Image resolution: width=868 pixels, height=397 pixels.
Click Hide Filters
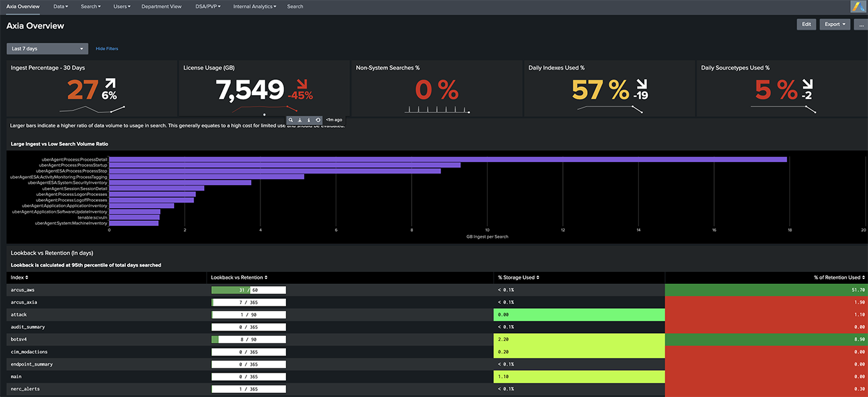pos(107,49)
